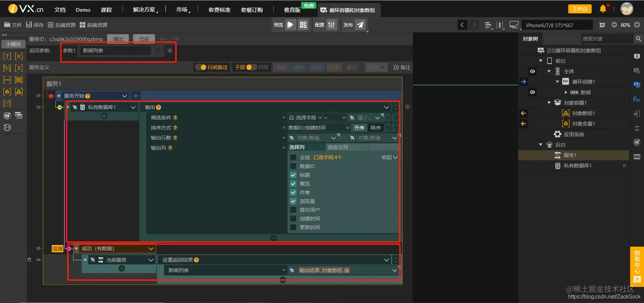Enable the 提交用户 checkbox in 输出列

[293, 209]
